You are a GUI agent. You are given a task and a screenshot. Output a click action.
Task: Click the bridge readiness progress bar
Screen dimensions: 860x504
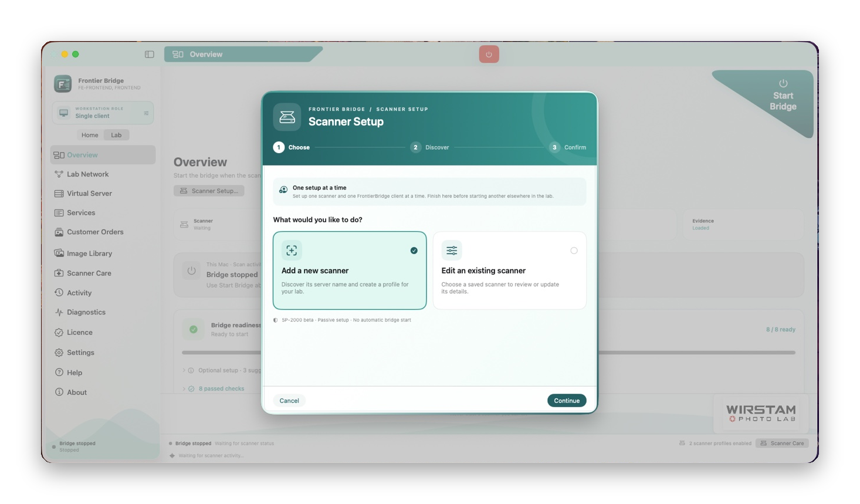pyautogui.click(x=489, y=353)
